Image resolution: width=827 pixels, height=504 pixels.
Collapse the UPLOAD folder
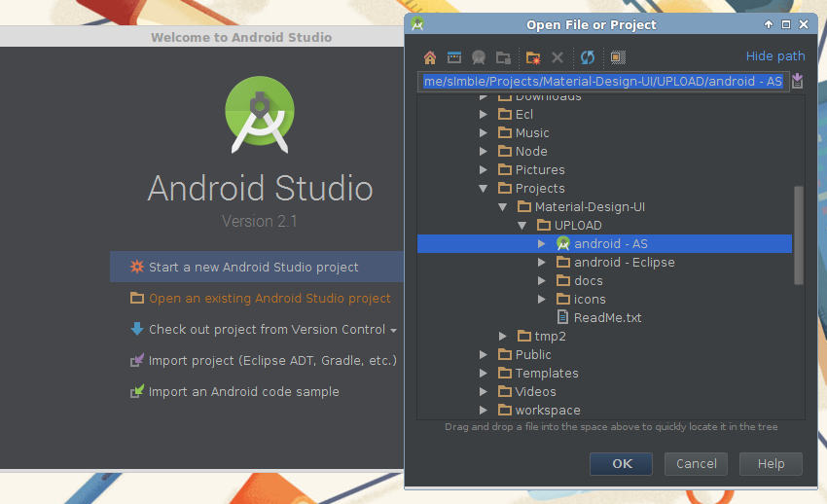pyautogui.click(x=521, y=225)
